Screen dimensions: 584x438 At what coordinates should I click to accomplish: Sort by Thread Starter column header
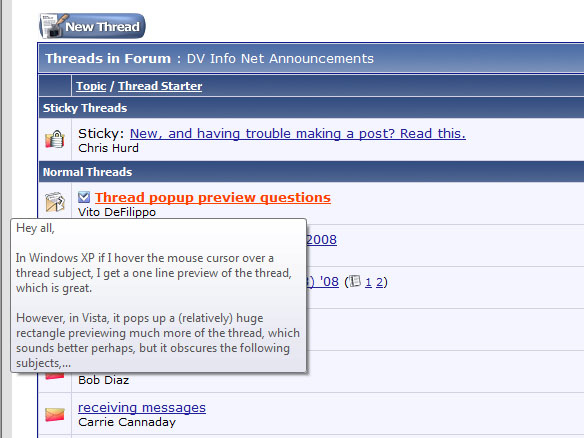[x=160, y=86]
